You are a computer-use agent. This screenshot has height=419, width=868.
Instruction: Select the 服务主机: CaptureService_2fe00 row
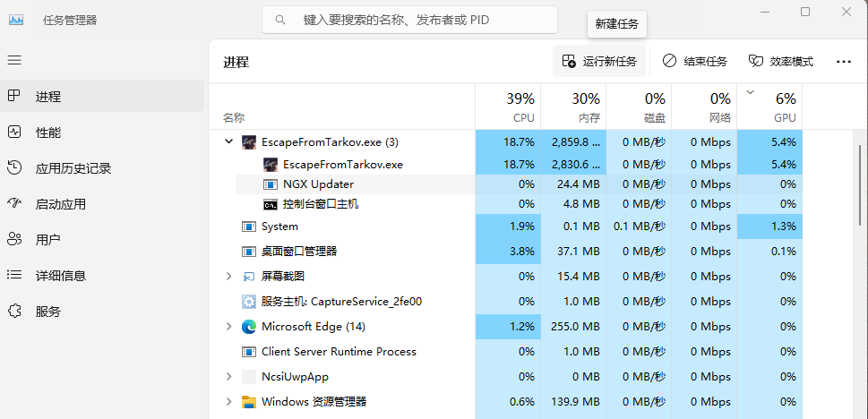505,302
